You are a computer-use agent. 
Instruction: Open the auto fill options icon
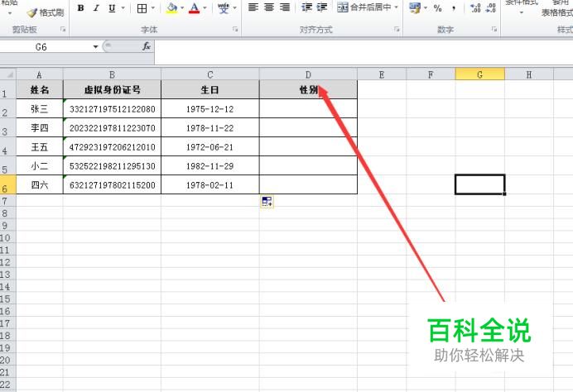(267, 202)
